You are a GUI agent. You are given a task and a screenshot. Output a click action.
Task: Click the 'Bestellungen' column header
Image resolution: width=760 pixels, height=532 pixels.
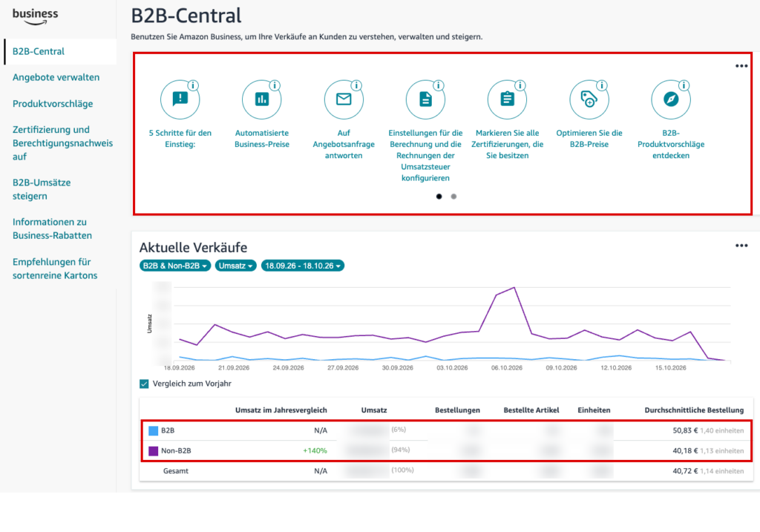tap(457, 410)
